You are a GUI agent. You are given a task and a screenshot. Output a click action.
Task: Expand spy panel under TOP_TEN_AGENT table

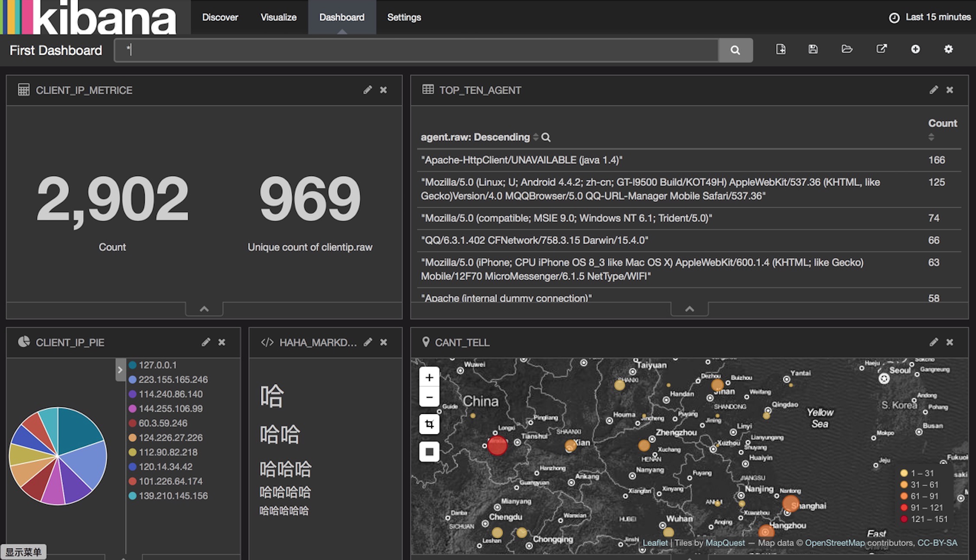click(690, 309)
